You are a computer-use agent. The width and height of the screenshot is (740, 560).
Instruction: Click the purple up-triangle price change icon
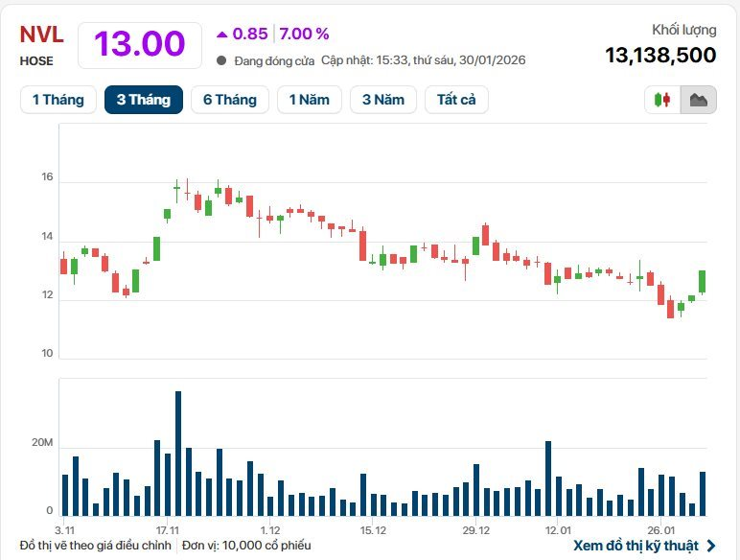pyautogui.click(x=222, y=34)
